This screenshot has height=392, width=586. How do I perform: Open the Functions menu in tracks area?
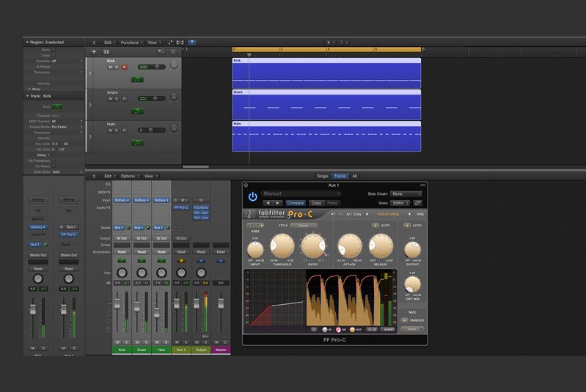131,42
